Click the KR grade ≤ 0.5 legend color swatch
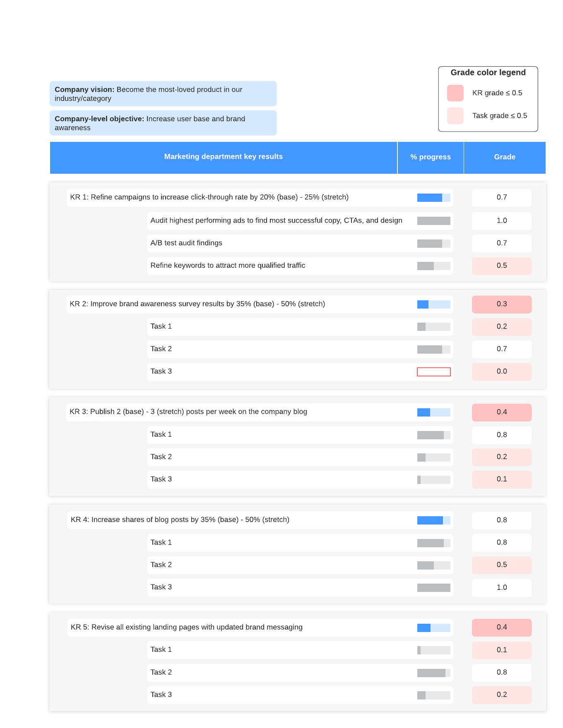The image size is (563, 728). coord(455,93)
